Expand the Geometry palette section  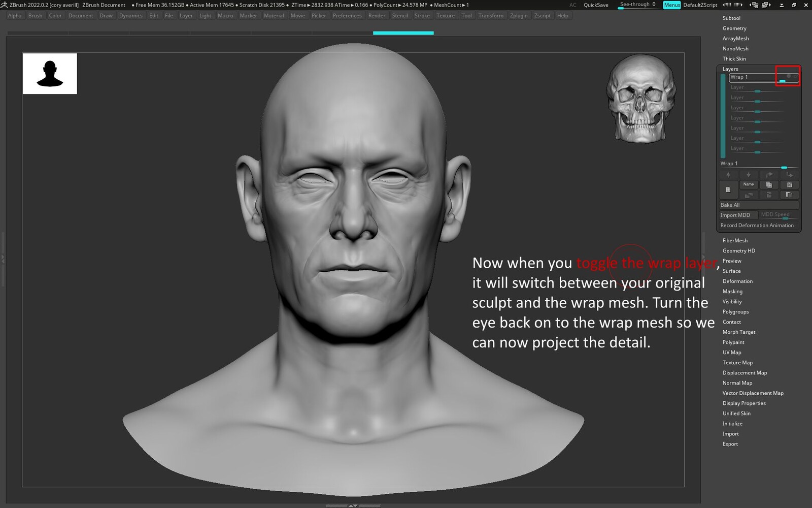coord(734,28)
